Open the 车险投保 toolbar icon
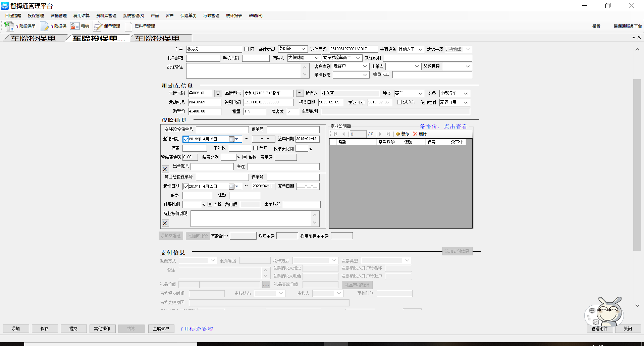 pyautogui.click(x=44, y=26)
